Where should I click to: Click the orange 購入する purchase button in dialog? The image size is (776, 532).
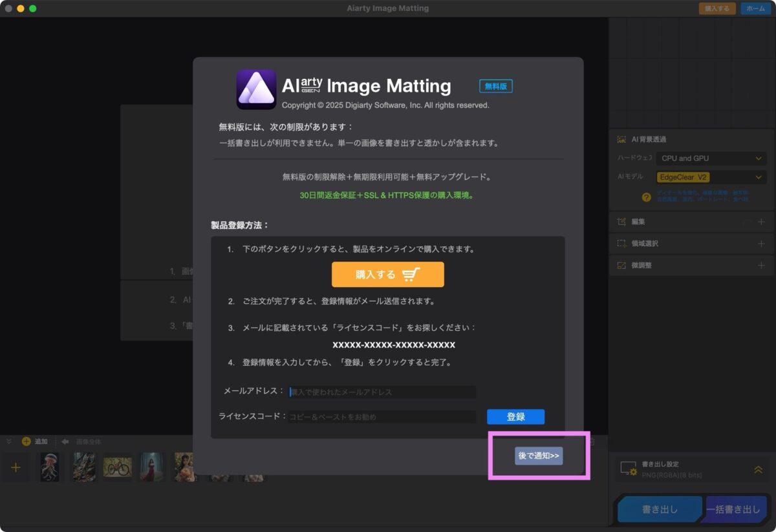[388, 275]
